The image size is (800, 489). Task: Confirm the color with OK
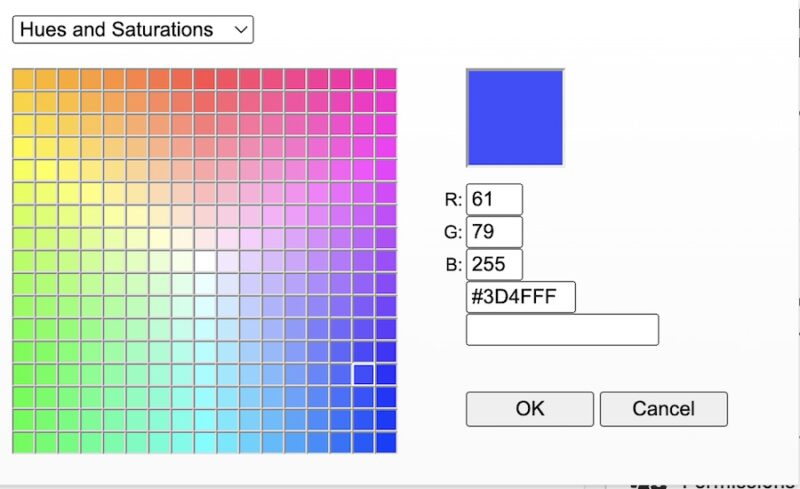530,409
